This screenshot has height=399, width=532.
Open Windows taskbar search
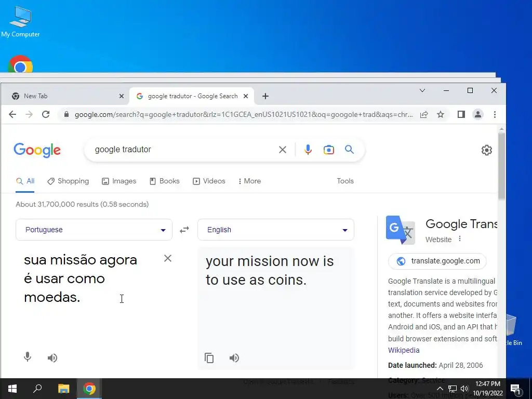[x=37, y=389]
